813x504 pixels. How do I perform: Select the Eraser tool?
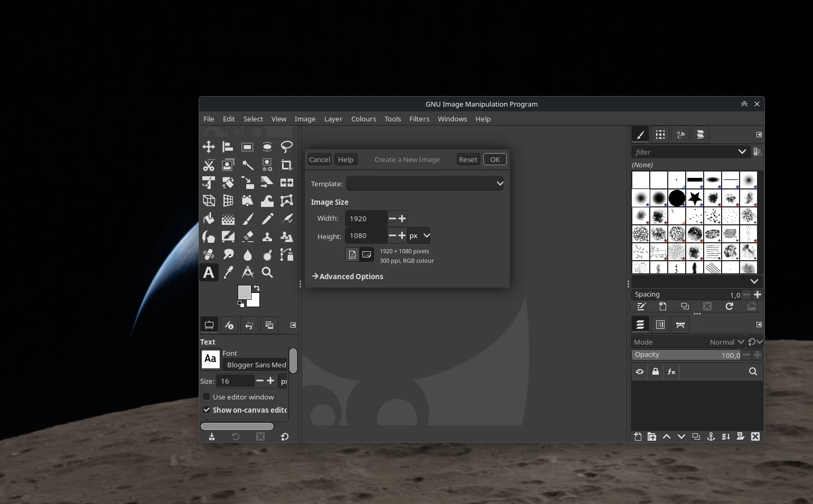[248, 237]
